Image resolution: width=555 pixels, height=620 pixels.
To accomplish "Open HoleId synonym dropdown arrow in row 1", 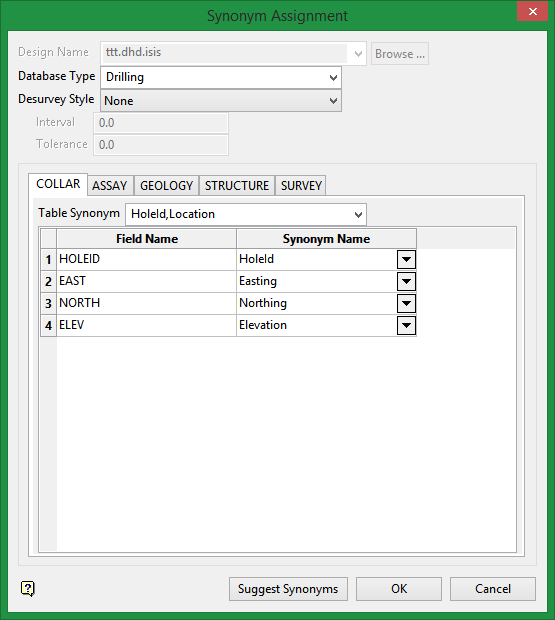I will click(x=406, y=260).
